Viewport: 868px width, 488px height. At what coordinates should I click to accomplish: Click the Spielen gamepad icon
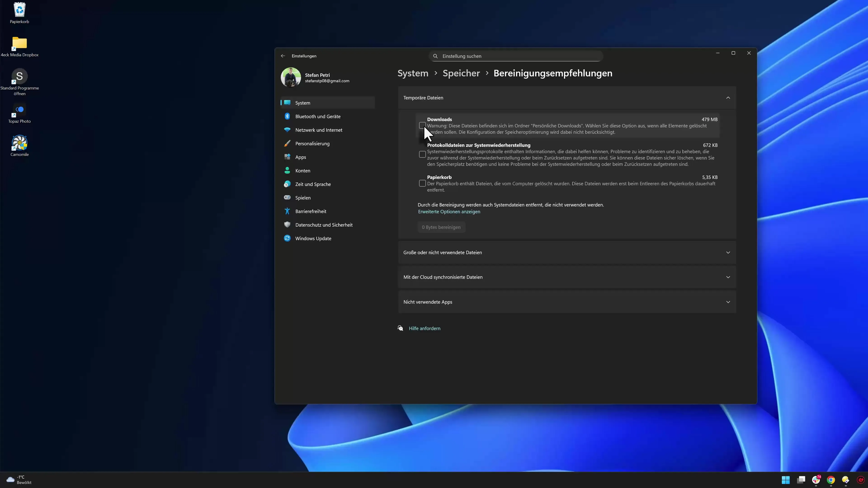287,198
